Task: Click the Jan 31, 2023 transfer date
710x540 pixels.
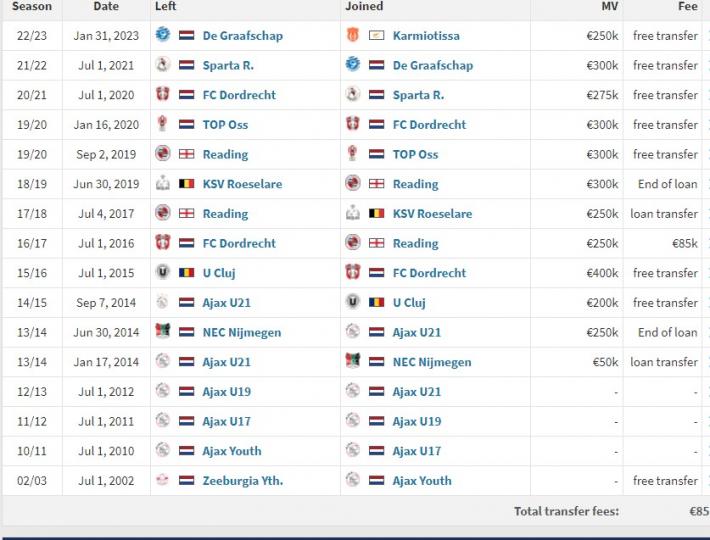Action: coord(108,35)
